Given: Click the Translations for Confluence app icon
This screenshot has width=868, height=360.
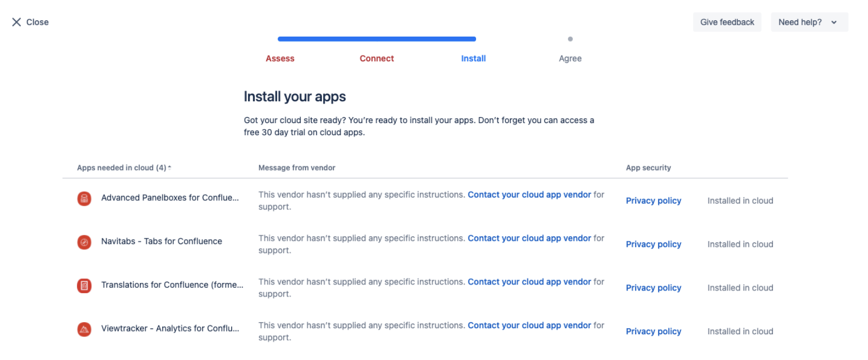Looking at the screenshot, I should 84,286.
